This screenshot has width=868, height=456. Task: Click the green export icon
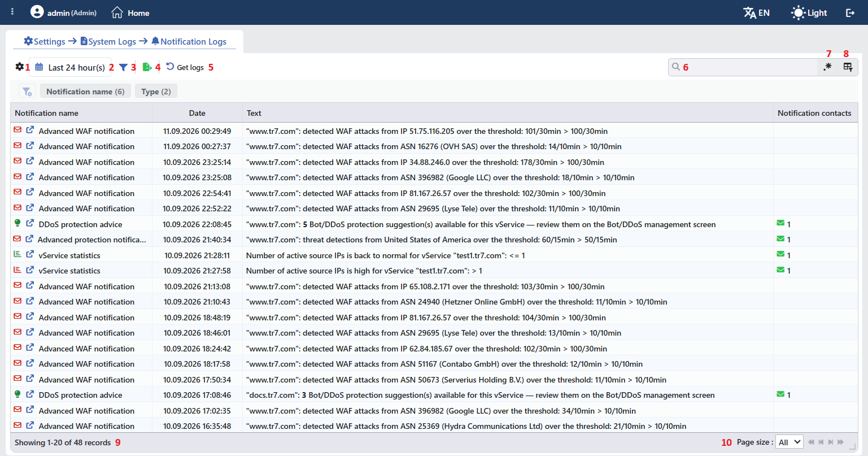[x=147, y=67]
